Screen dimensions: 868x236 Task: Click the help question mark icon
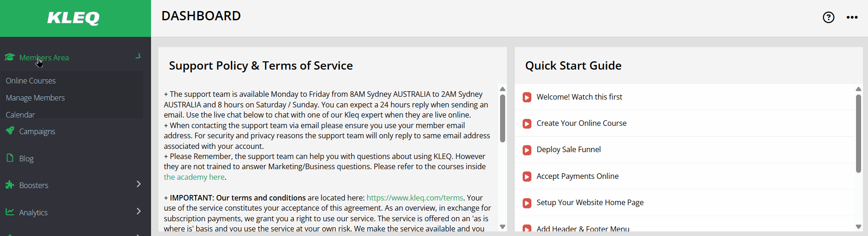(x=828, y=18)
